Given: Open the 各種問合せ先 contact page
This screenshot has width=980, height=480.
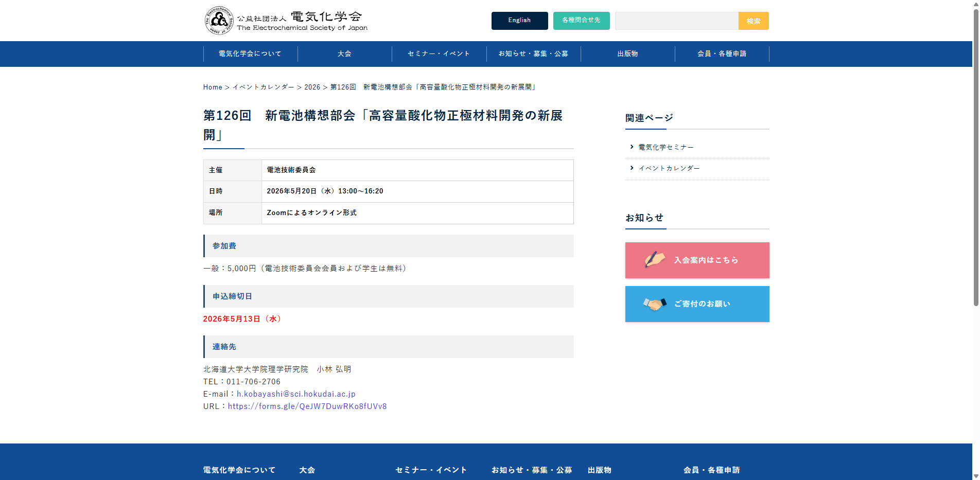Looking at the screenshot, I should [581, 21].
